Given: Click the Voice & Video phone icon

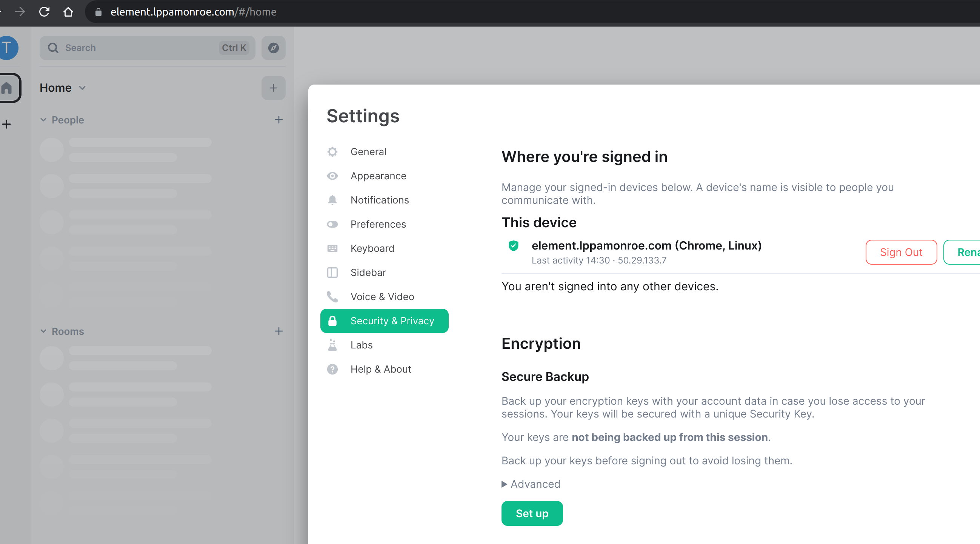Looking at the screenshot, I should 332,297.
